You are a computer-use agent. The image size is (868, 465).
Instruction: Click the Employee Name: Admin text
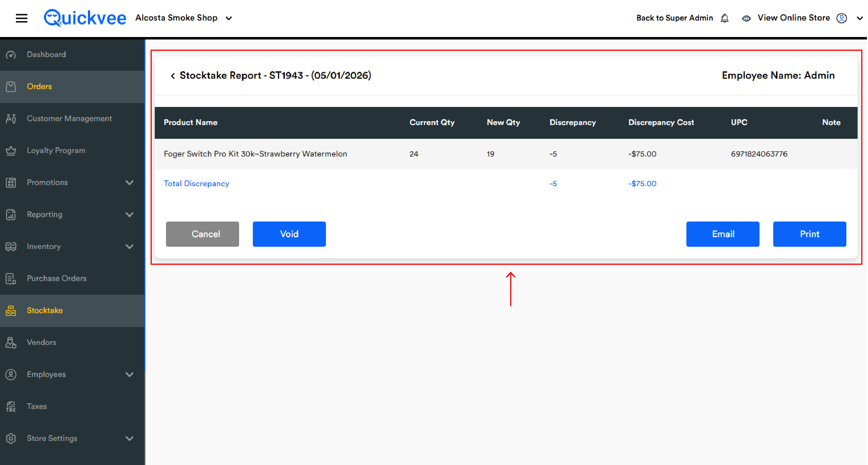point(778,75)
